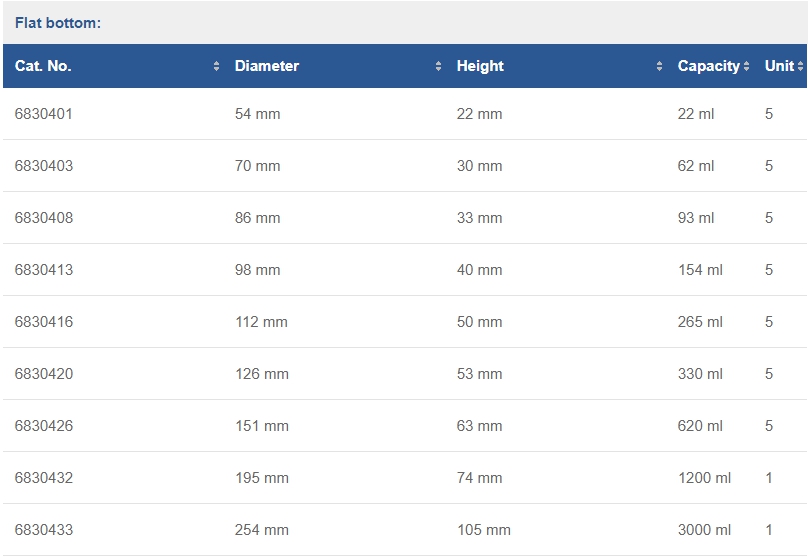808x558 pixels.
Task: Select catalog number 6830401
Action: tap(43, 114)
